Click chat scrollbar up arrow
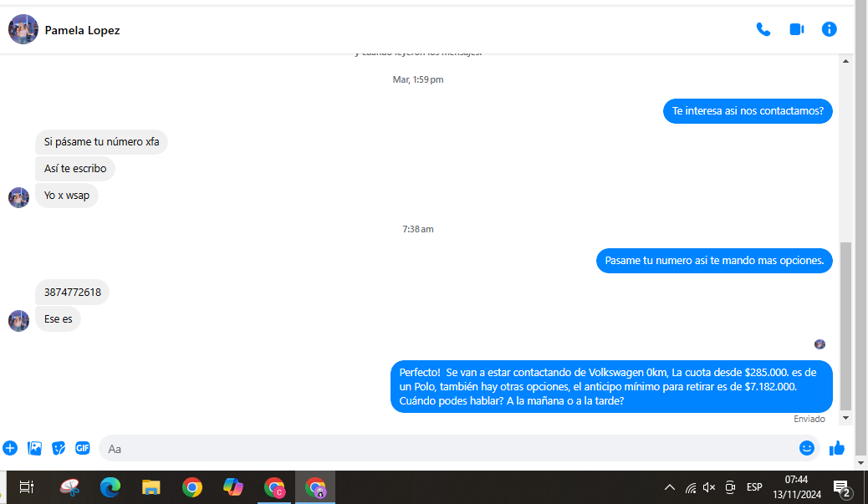 pyautogui.click(x=845, y=61)
